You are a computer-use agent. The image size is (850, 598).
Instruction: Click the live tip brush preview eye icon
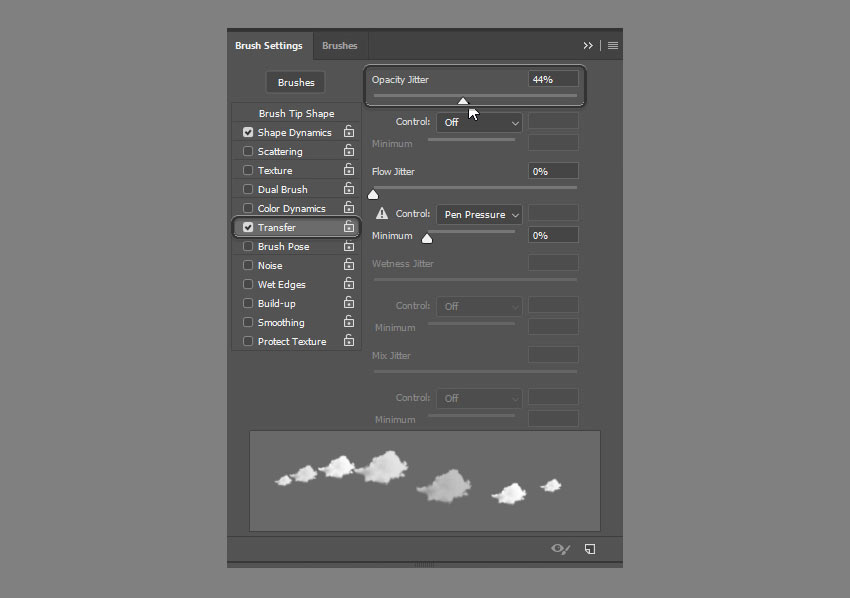pyautogui.click(x=561, y=549)
